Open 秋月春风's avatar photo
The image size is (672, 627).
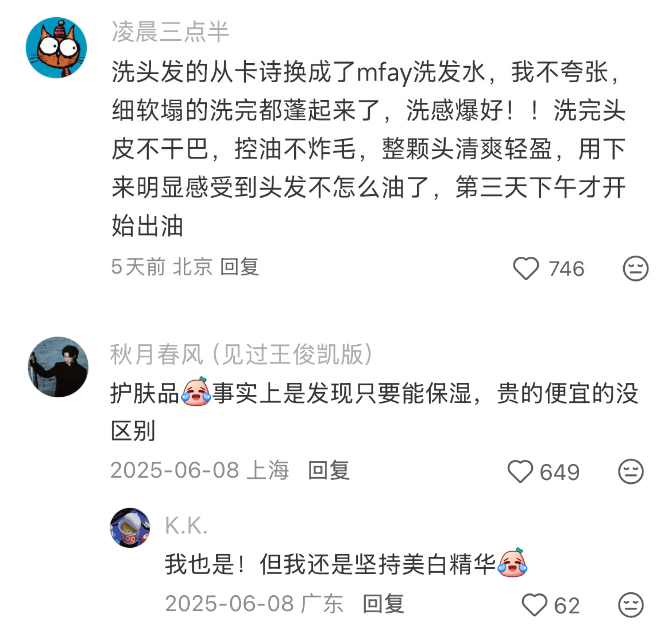58,367
